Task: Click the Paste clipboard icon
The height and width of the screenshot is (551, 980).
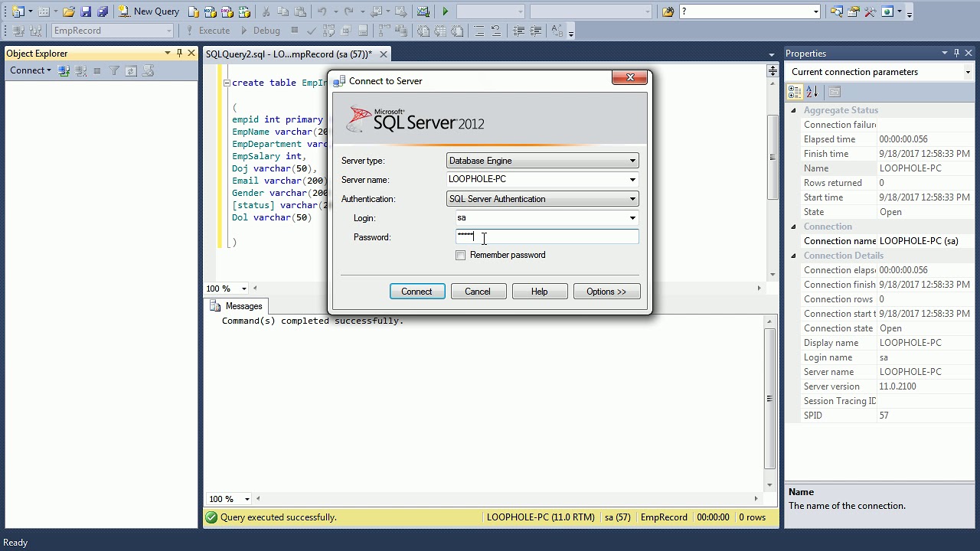Action: [299, 11]
